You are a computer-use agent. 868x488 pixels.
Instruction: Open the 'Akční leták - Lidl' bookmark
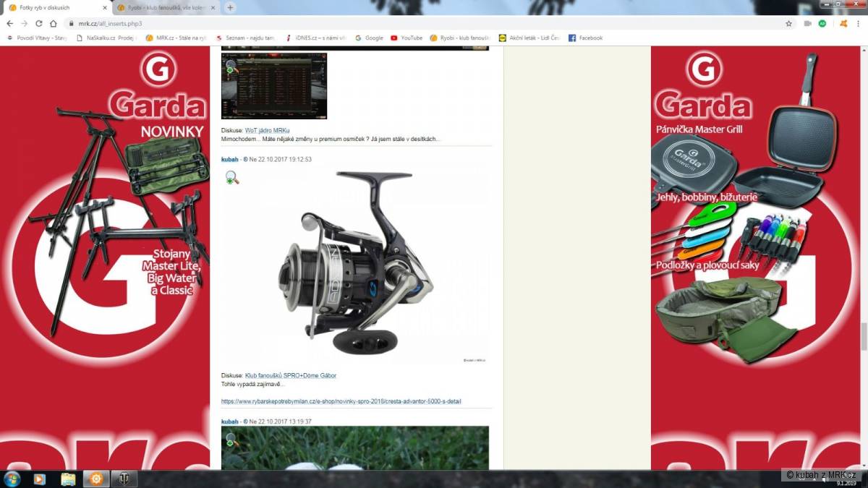click(x=529, y=38)
